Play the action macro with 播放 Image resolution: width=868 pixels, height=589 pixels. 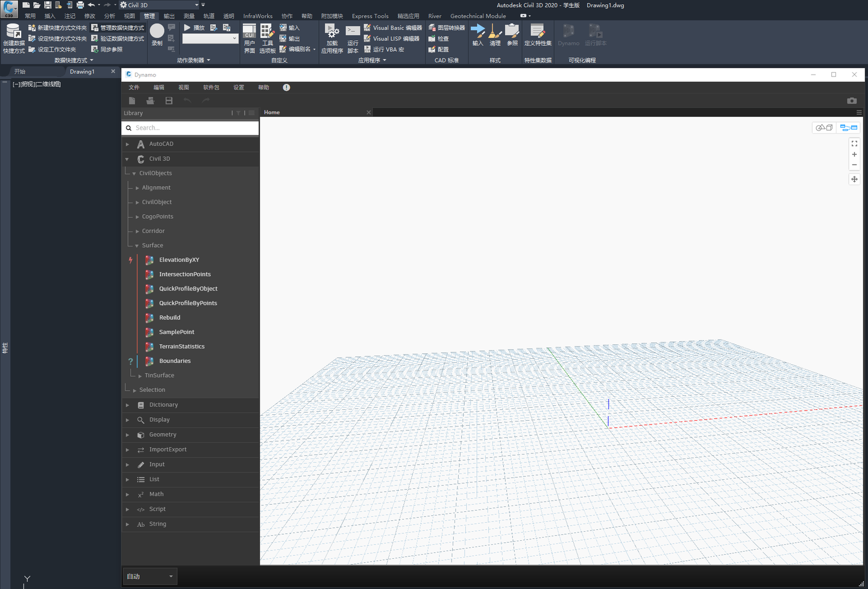click(x=194, y=28)
